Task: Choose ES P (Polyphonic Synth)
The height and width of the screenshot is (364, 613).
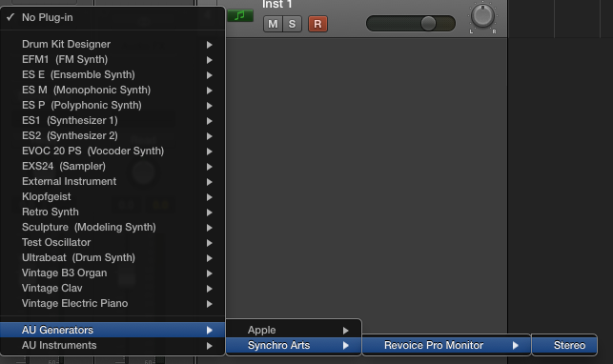Action: [x=112, y=105]
